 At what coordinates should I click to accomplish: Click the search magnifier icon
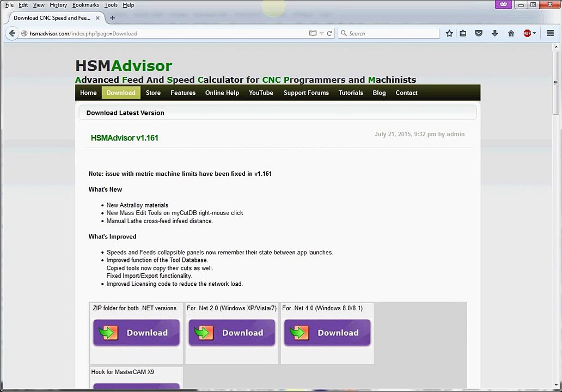coord(344,33)
